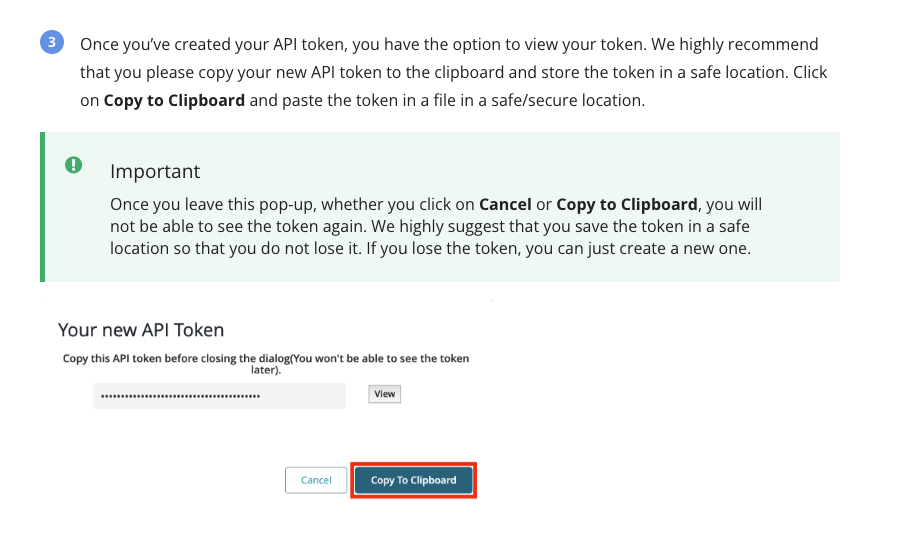
Task: Click the 'Once you've created your API token' sentence
Action: 213,45
